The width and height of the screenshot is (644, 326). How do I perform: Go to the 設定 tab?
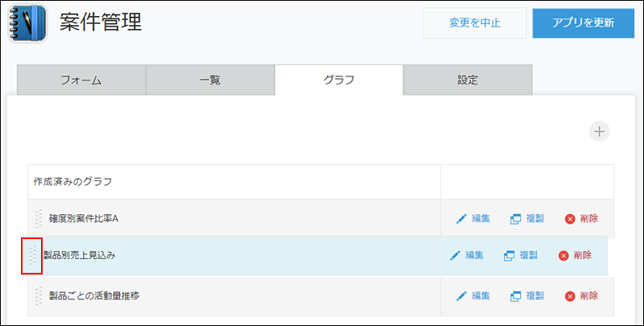[x=467, y=80]
